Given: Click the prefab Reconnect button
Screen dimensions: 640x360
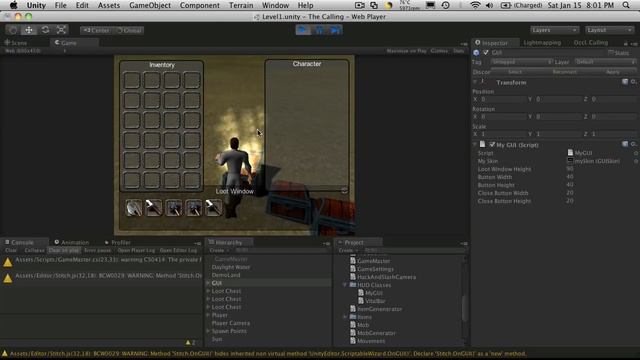Looking at the screenshot, I should (564, 72).
